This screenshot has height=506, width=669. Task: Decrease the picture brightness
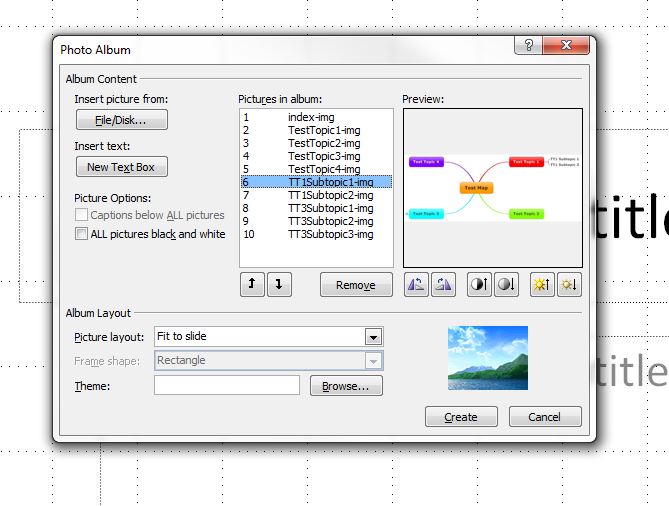click(x=569, y=285)
